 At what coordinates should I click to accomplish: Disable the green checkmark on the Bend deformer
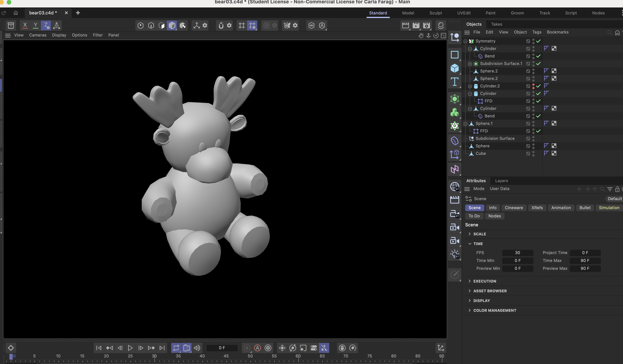click(538, 56)
